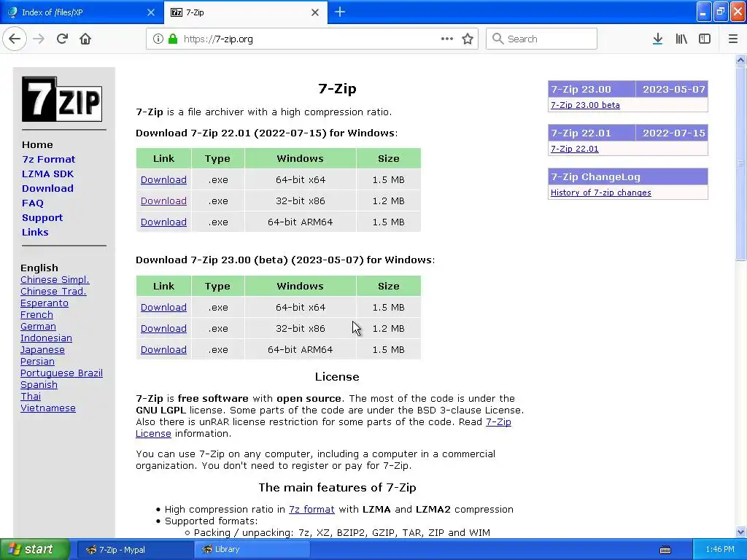Viewport: 747px width, 560px height.
Task: Open the 7z format features link
Action: point(311,510)
